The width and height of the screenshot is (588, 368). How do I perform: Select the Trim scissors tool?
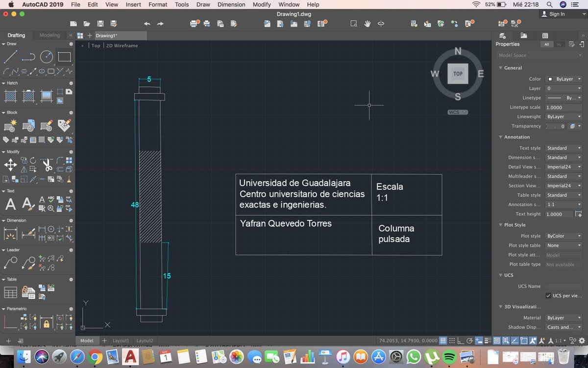point(47,165)
